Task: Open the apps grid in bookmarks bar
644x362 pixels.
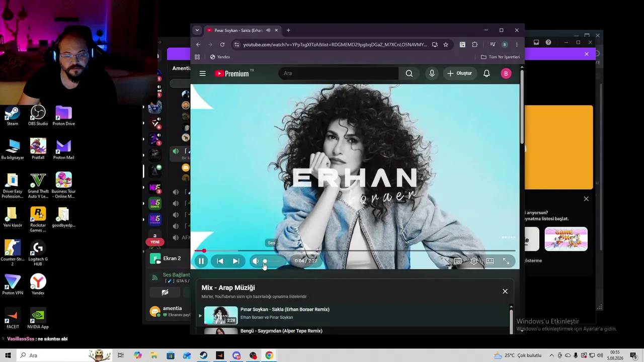Action: pos(197,57)
